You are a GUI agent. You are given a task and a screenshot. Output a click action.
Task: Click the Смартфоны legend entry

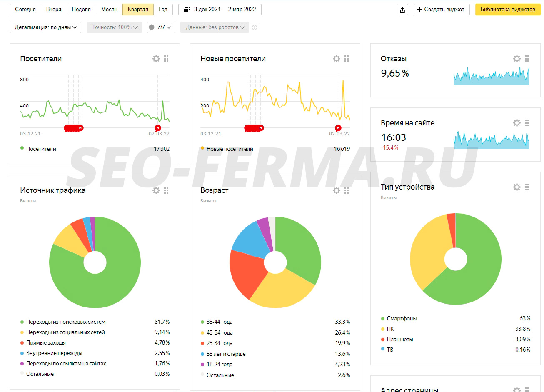[399, 319]
